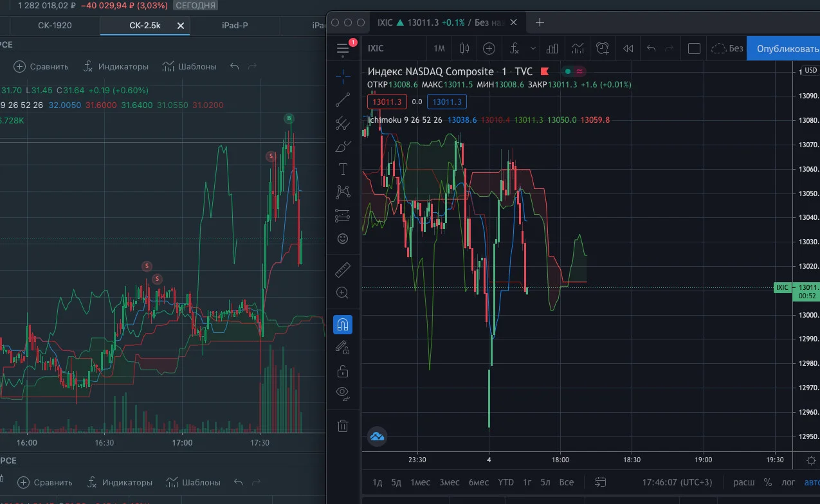Screen dimensions: 820x504
Task: Select the zoom in tool
Action: coord(343,292)
